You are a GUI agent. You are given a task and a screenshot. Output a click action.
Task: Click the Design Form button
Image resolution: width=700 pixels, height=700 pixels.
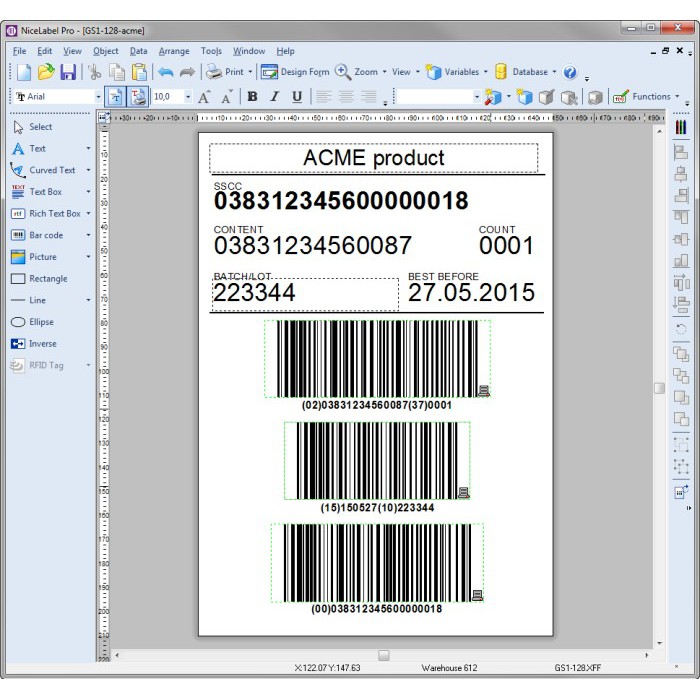pos(295,72)
